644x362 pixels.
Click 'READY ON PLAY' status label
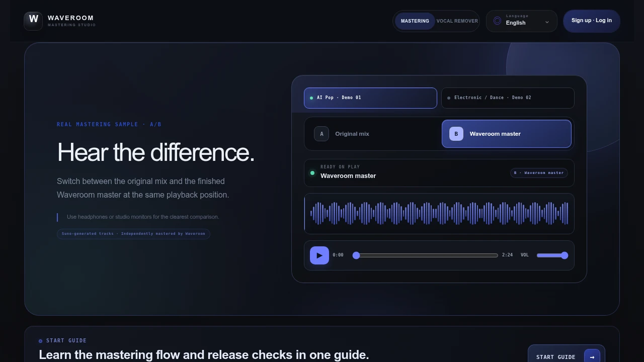[x=340, y=167]
